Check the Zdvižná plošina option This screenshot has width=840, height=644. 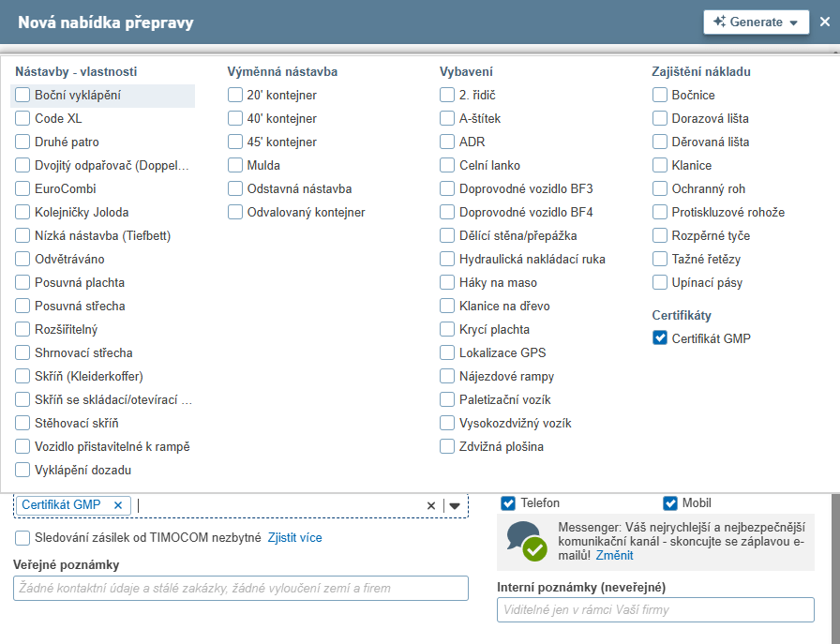click(447, 446)
